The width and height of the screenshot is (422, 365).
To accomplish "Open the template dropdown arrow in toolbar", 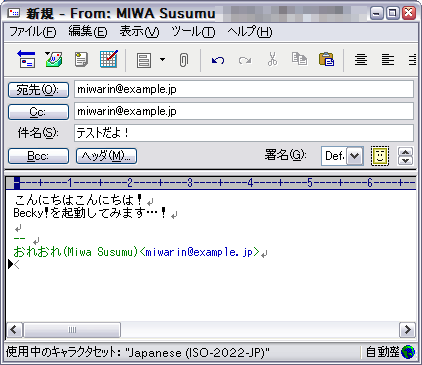I will pos(162,60).
